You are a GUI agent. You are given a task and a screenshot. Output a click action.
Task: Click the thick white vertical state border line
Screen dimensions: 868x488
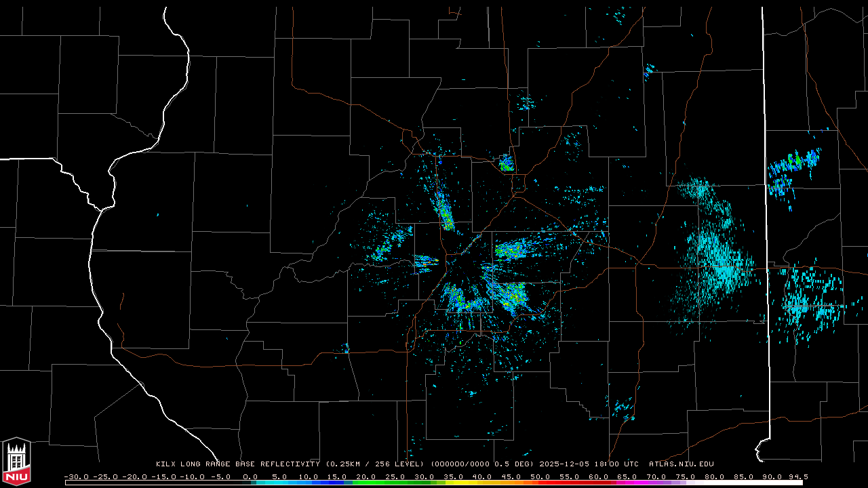766,203
